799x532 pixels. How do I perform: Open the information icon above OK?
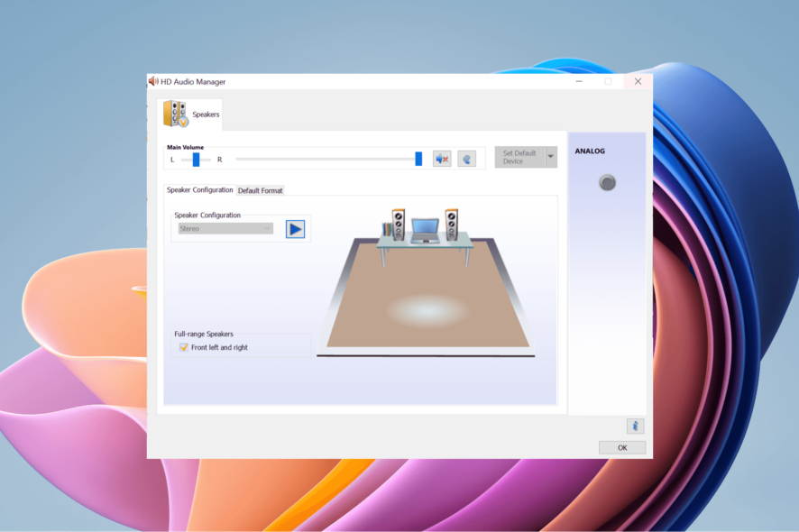point(635,426)
